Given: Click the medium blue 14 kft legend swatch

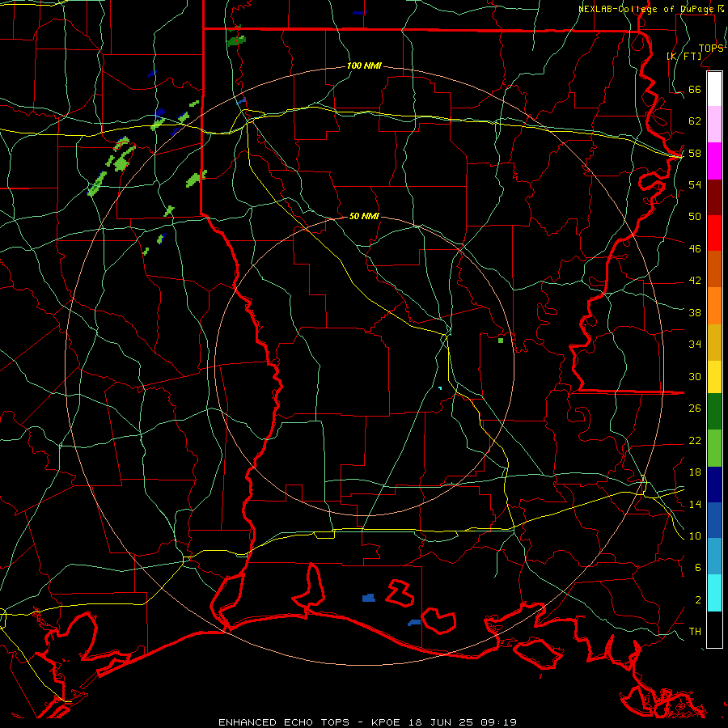Looking at the screenshot, I should 714,520.
